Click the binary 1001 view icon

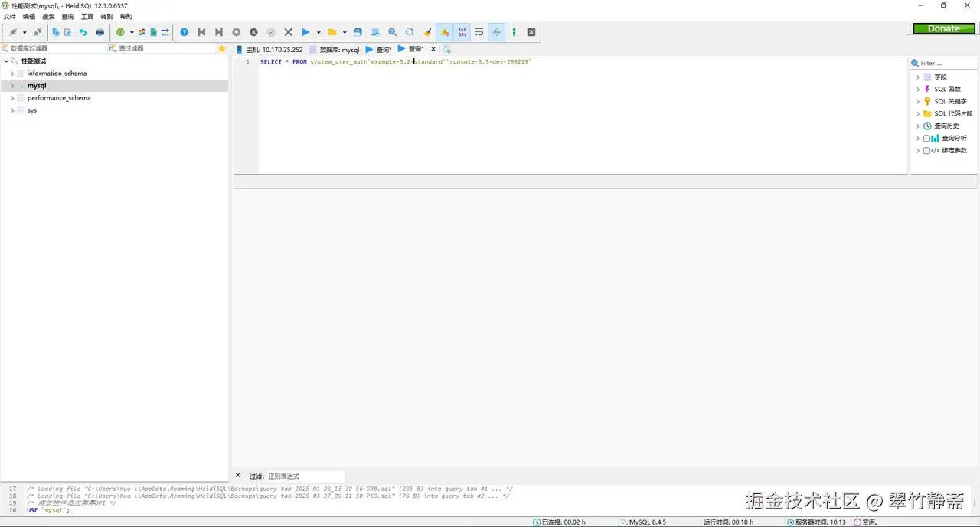coord(462,32)
